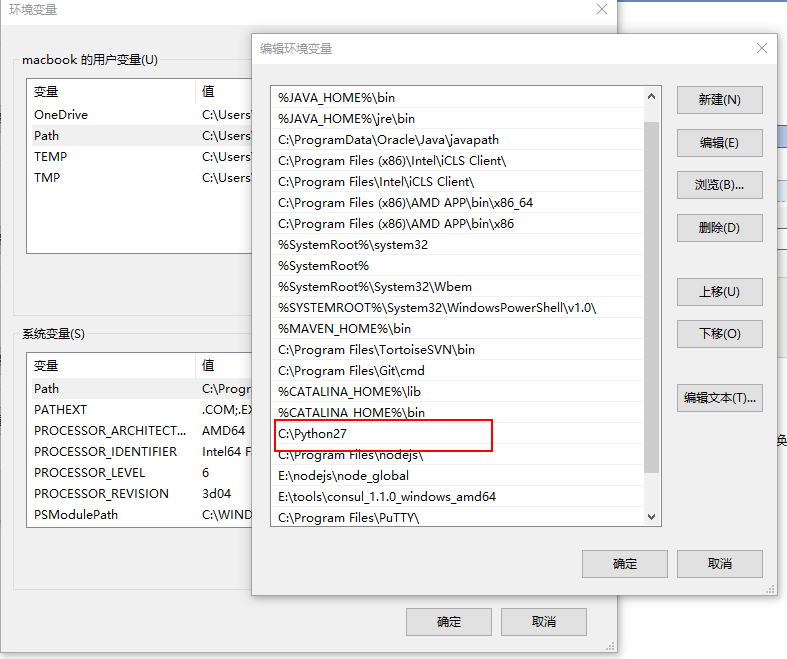Select the Program Files (x86)\Intel\iCLS Client entry
This screenshot has width=787, height=659.
coord(457,161)
